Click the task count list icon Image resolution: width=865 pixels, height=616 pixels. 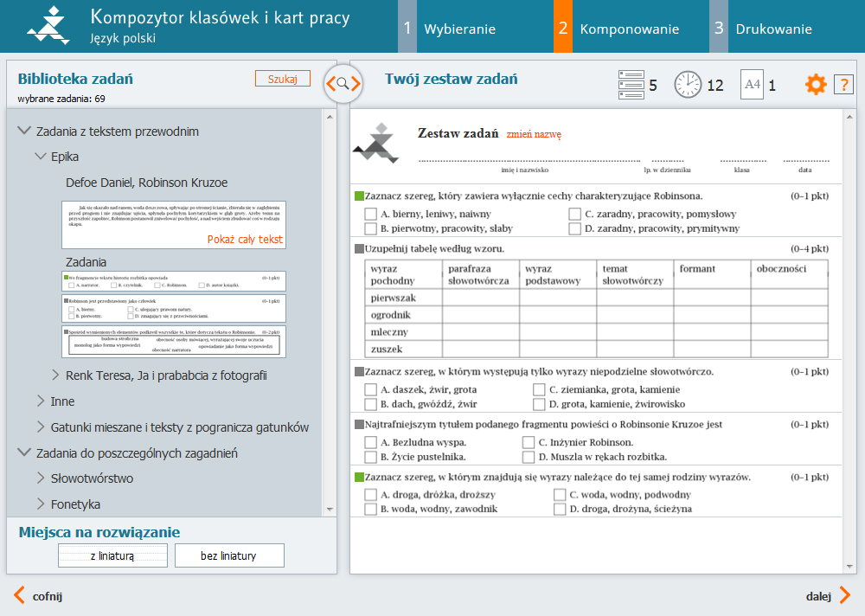click(x=631, y=85)
